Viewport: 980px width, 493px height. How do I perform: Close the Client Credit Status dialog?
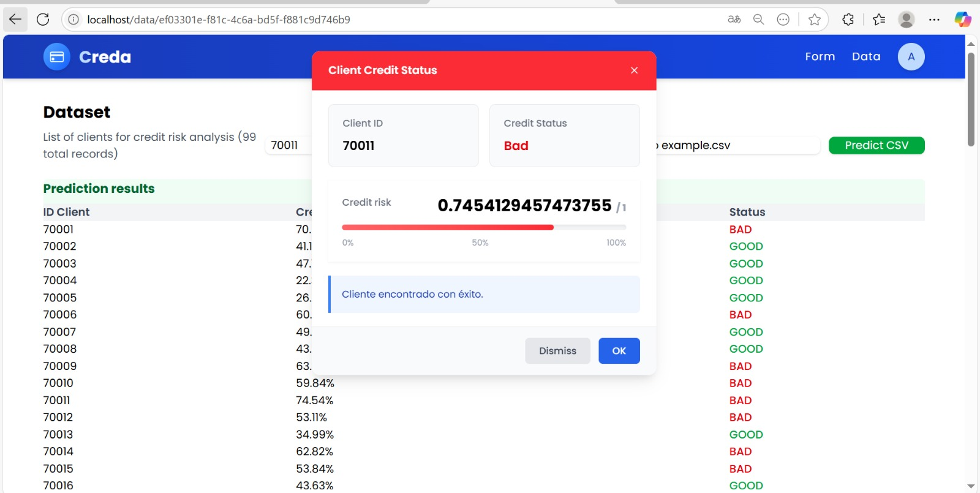pos(634,70)
